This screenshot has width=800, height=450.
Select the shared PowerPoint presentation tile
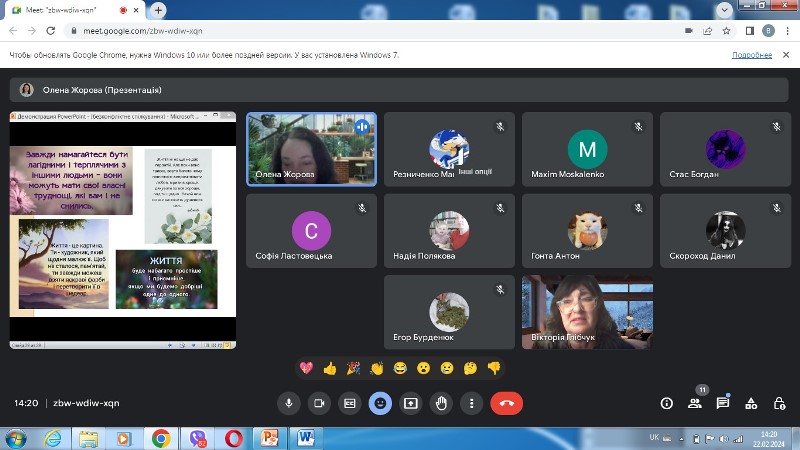[x=122, y=230]
